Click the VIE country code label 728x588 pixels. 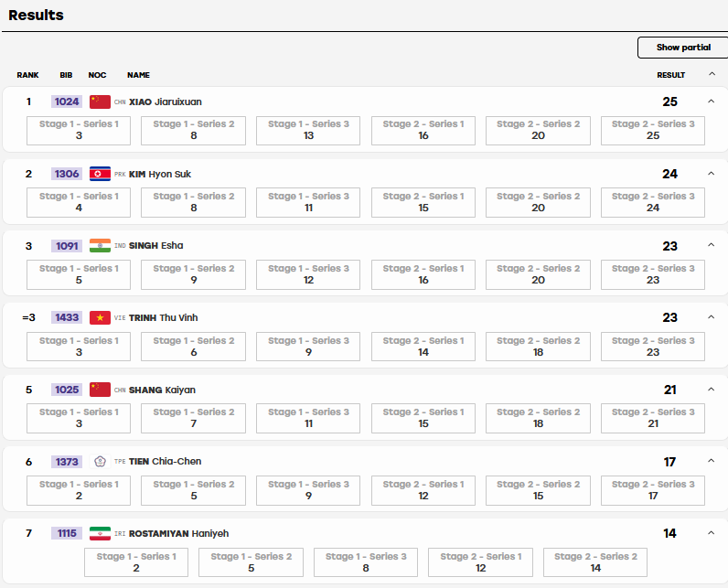coord(120,318)
